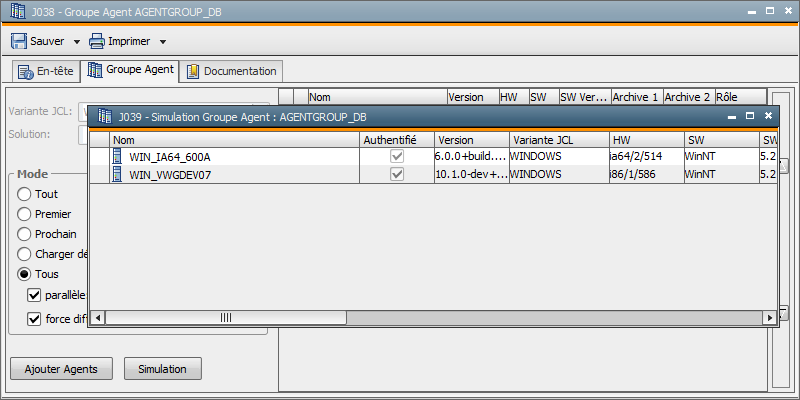
Task: Click the J038 window title icon
Action: click(x=14, y=10)
